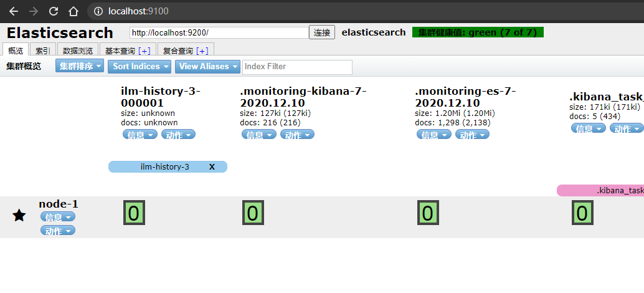Viewport: 644px width, 293px height.
Task: Select shard 0 of .monitoring-es-7-2020.12.10
Action: click(x=428, y=213)
